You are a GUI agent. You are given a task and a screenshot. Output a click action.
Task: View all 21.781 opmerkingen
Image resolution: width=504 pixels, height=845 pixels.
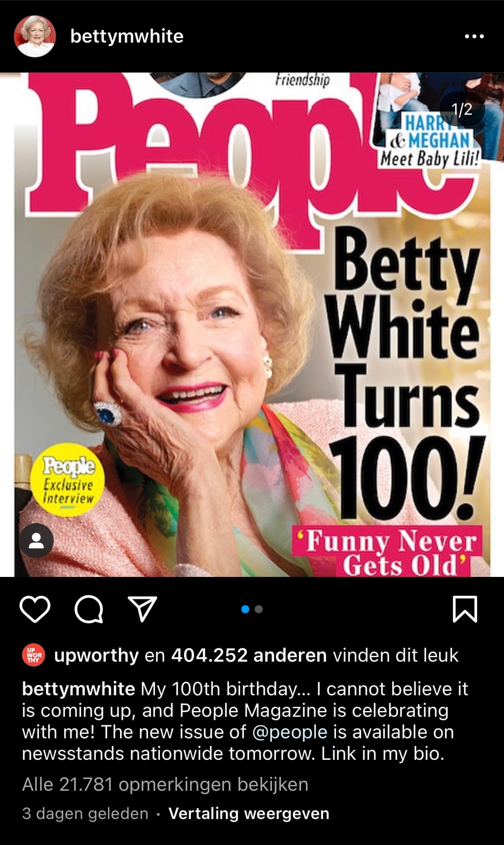coord(165,784)
